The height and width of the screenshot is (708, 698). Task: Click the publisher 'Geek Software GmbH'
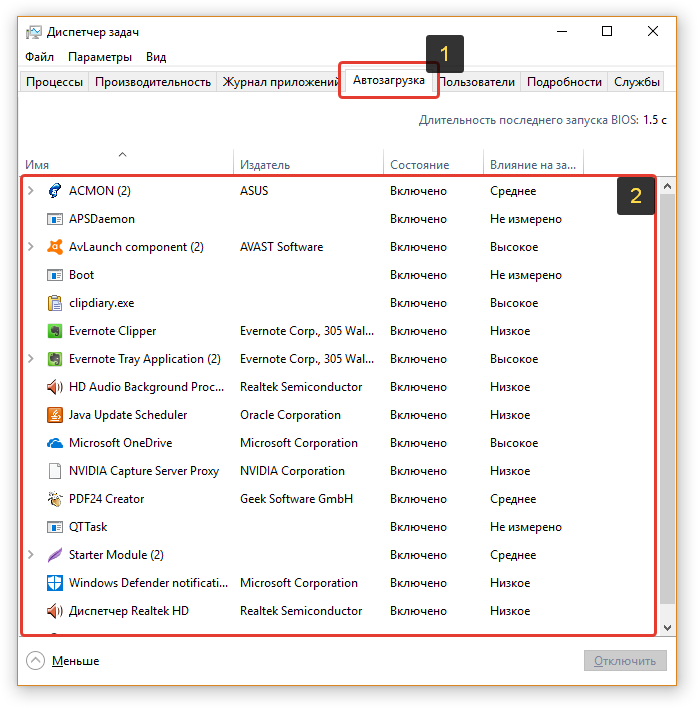[296, 499]
